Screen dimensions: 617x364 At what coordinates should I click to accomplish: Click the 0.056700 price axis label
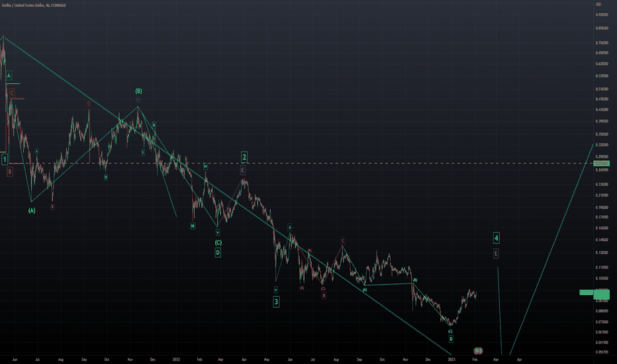602,352
